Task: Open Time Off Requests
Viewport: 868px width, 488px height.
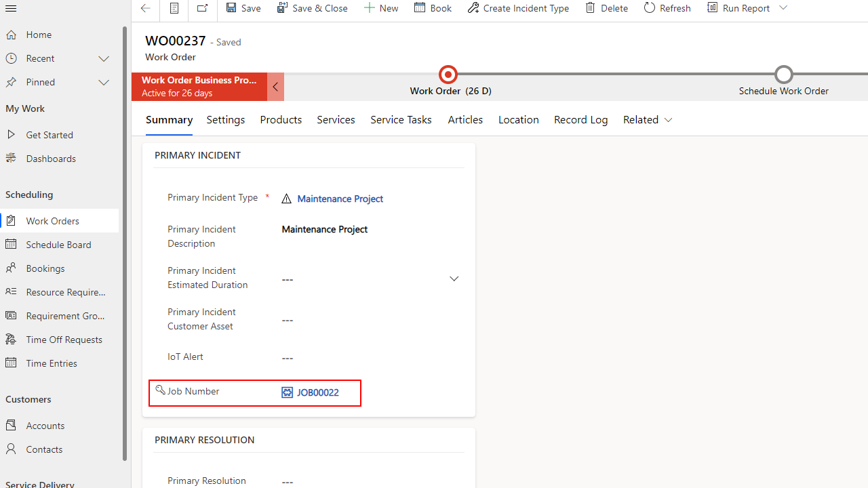Action: [x=60, y=340]
